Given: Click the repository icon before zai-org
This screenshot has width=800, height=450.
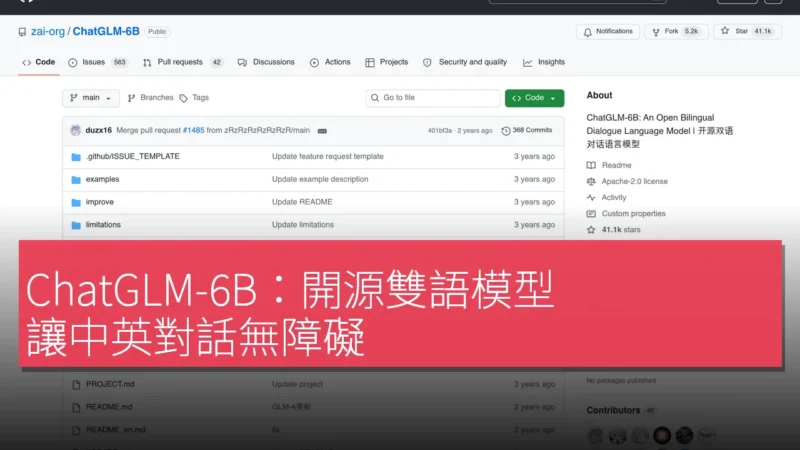Looking at the screenshot, I should tap(22, 32).
